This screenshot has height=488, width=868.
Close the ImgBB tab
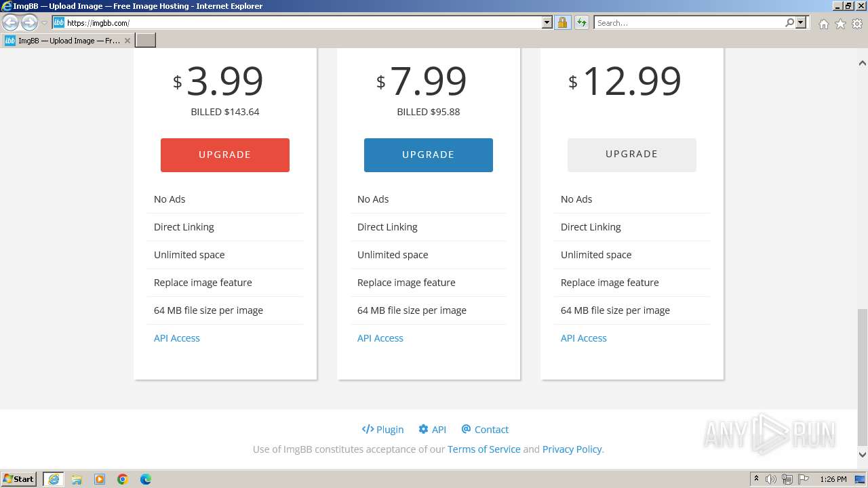[x=127, y=41]
